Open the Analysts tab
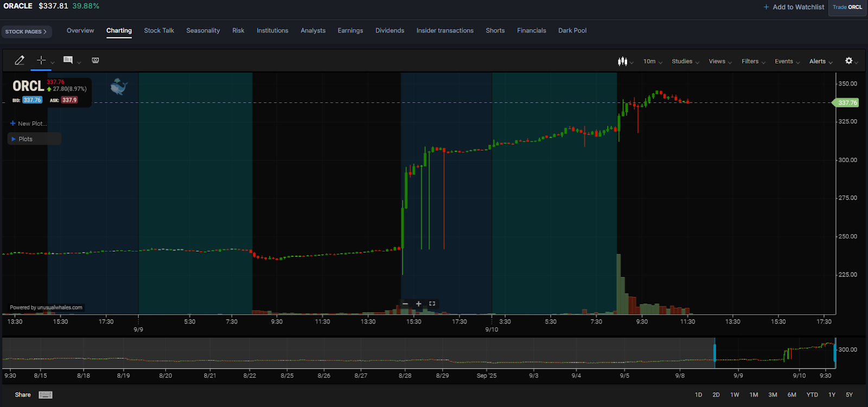The height and width of the screenshot is (407, 868). coord(313,30)
